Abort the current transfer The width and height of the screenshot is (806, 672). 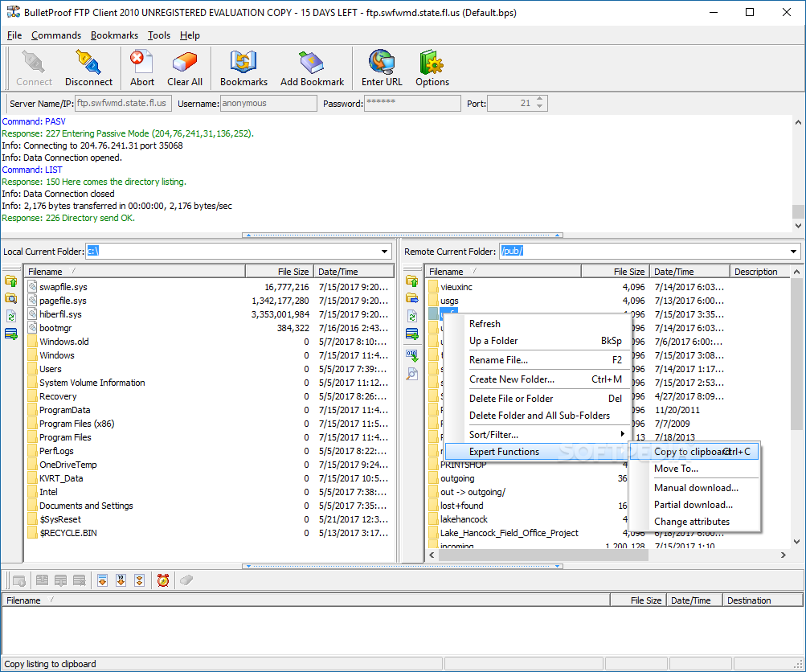click(142, 68)
